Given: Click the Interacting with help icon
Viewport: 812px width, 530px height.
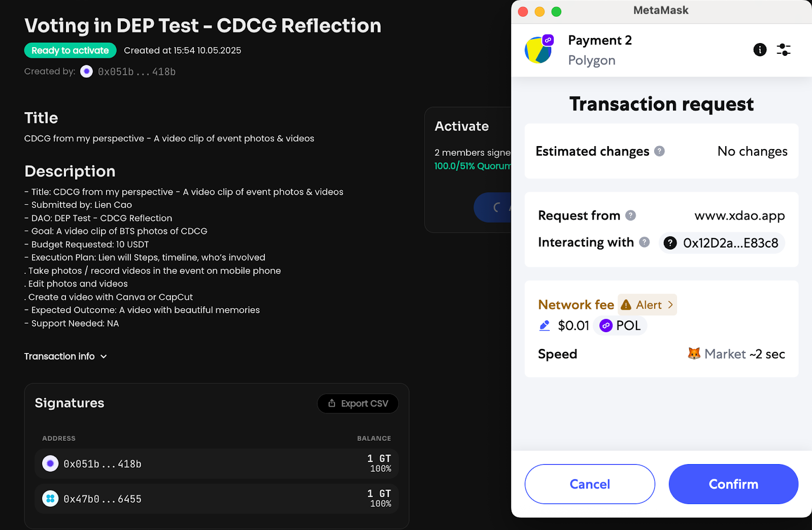Looking at the screenshot, I should pyautogui.click(x=645, y=242).
